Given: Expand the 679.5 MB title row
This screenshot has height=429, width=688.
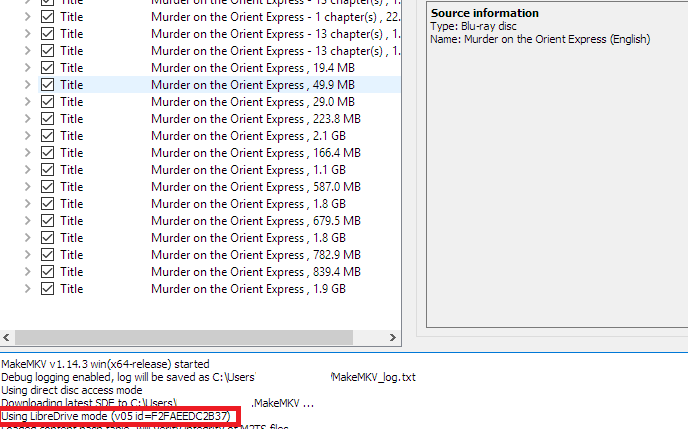Looking at the screenshot, I should (28, 221).
